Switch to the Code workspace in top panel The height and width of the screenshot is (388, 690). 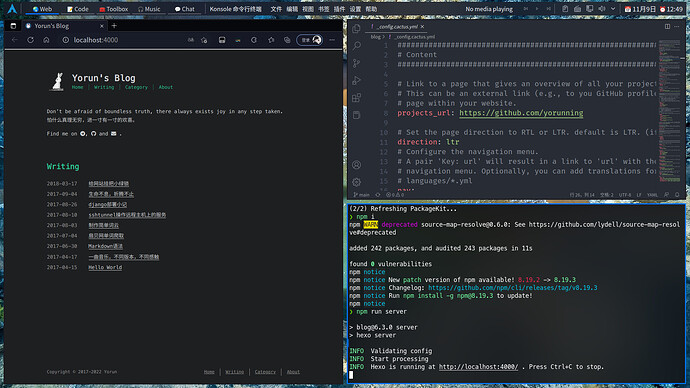pos(77,9)
